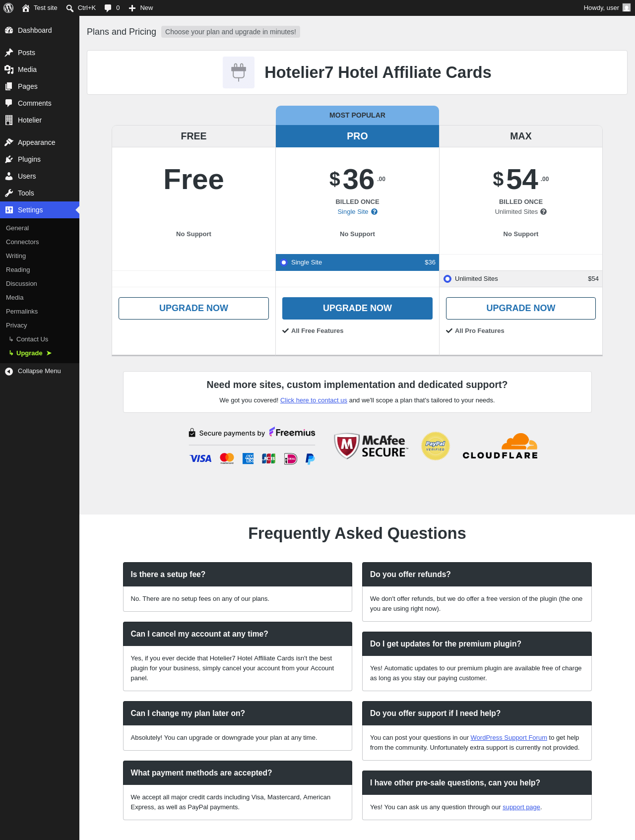Follow the 'Click here to contact us' link
The width and height of the screenshot is (635, 840).
click(x=314, y=400)
